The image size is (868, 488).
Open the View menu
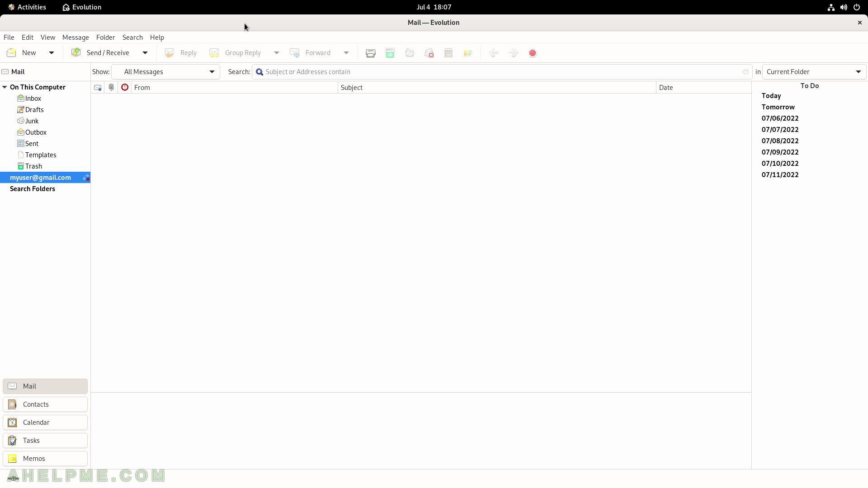tap(48, 38)
